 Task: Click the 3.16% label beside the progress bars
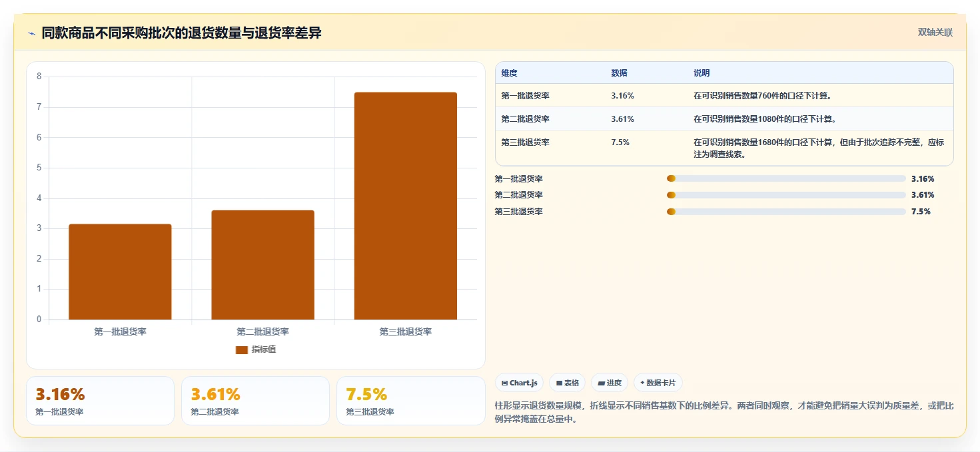pyautogui.click(x=923, y=178)
